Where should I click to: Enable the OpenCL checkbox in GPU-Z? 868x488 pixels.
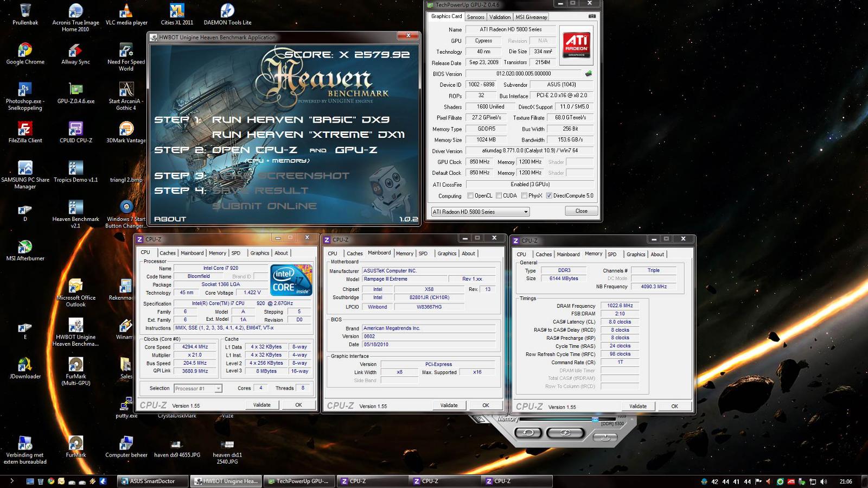coord(470,196)
